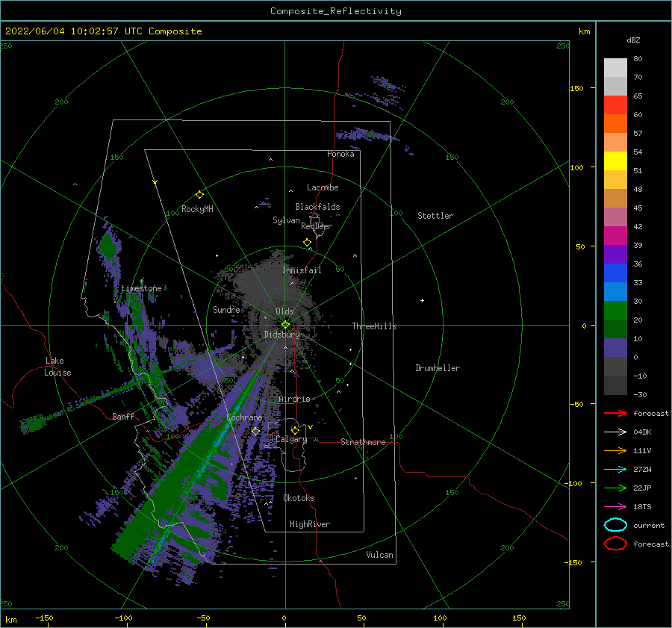Select the green 22JP arrow icon
The width and height of the screenshot is (672, 628).
(615, 488)
